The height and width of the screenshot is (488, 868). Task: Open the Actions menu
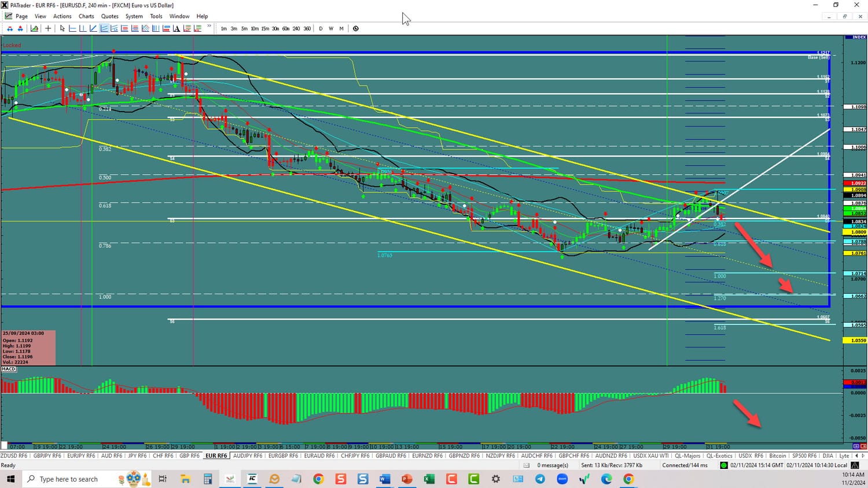click(x=62, y=16)
